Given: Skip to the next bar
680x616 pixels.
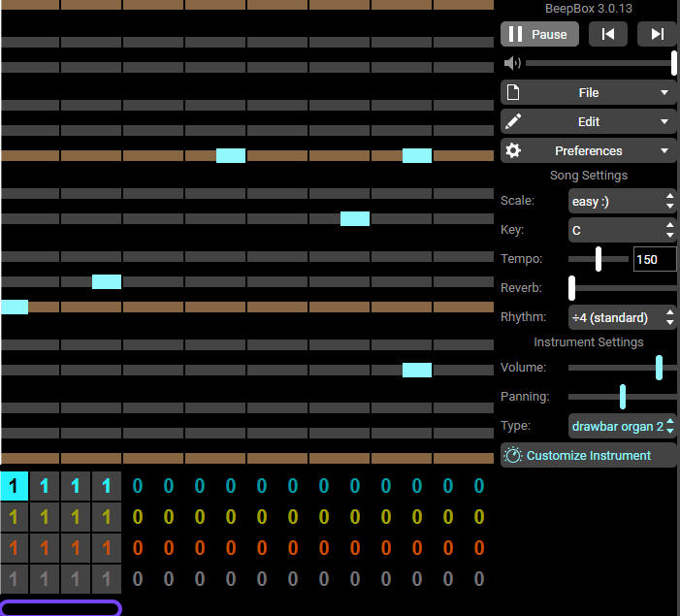Looking at the screenshot, I should click(x=657, y=34).
